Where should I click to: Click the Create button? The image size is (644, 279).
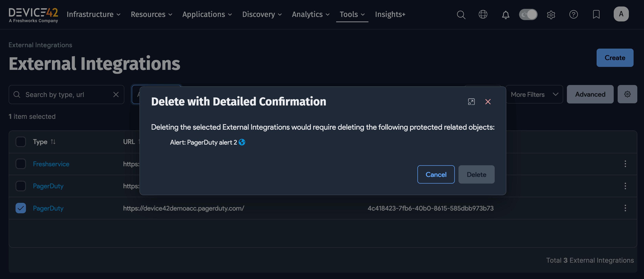coord(615,58)
